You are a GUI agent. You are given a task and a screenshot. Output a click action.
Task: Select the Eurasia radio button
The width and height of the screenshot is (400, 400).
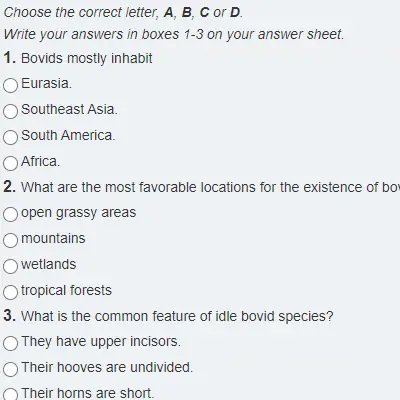pos(10,85)
